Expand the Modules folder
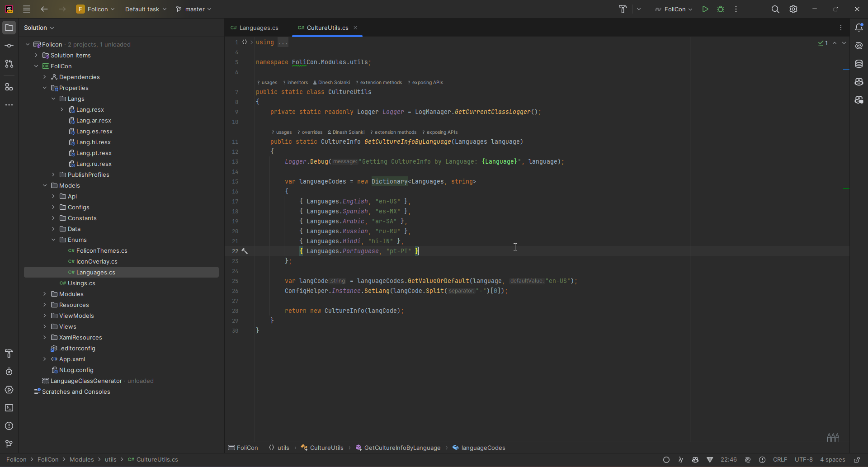 coord(45,294)
